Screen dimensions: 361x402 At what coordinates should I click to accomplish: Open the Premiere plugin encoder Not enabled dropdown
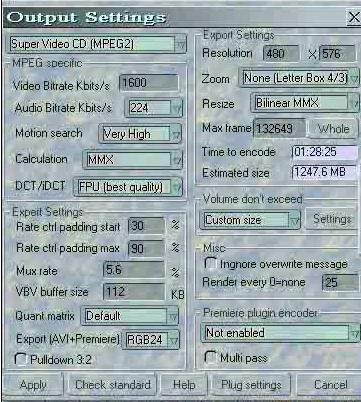pos(280,333)
